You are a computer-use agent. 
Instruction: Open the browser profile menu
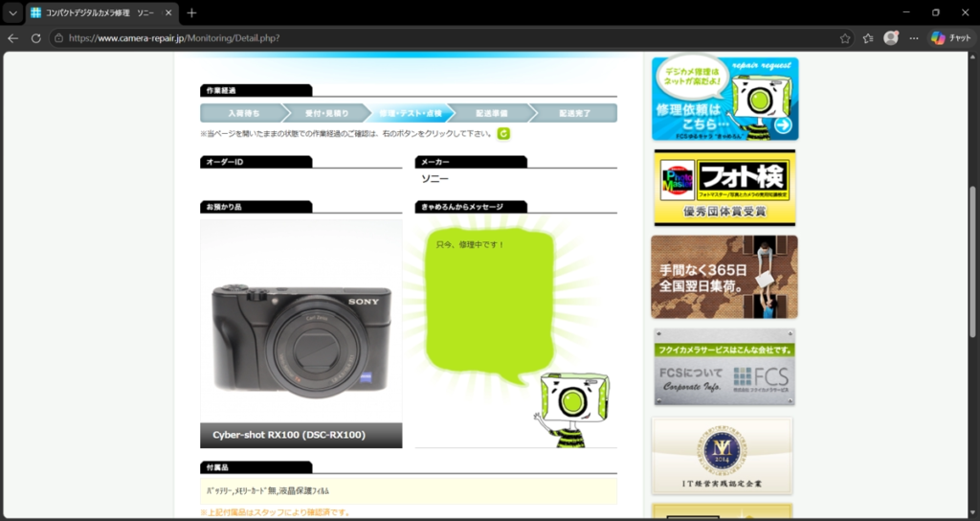891,38
